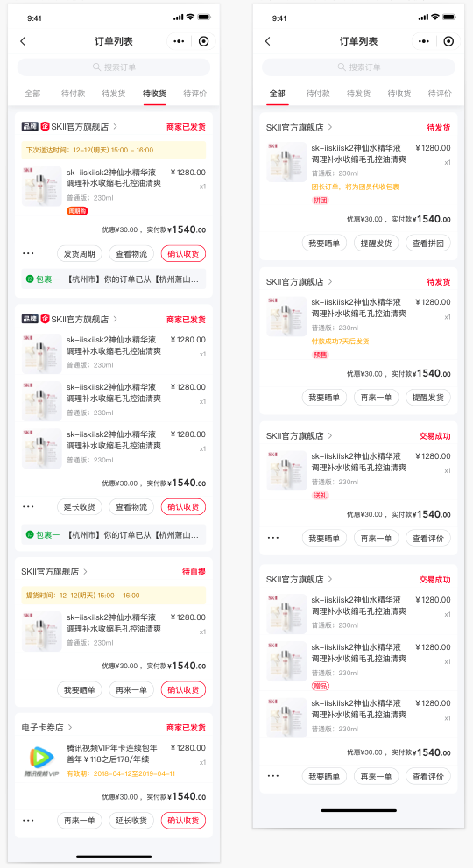Tap 提醒发货 on the presale order
This screenshot has width=473, height=868.
click(428, 398)
